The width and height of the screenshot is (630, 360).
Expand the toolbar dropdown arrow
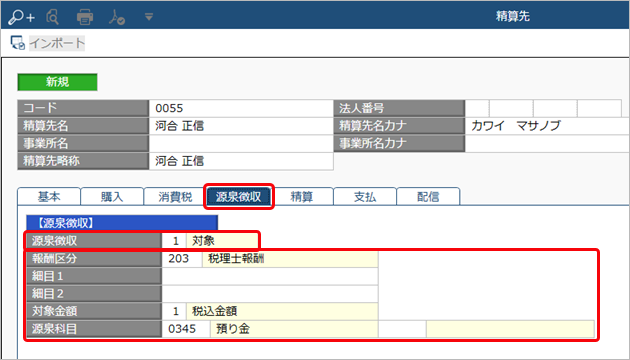[x=149, y=17]
